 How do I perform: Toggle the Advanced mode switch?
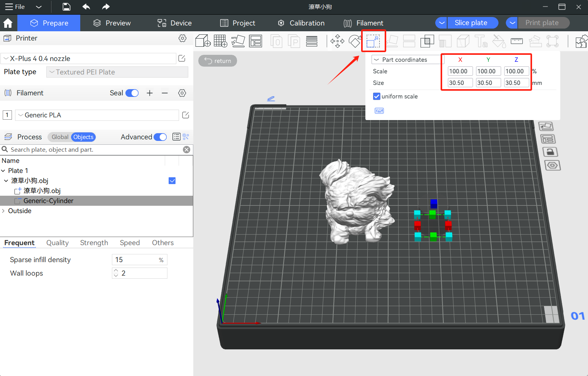[160, 137]
